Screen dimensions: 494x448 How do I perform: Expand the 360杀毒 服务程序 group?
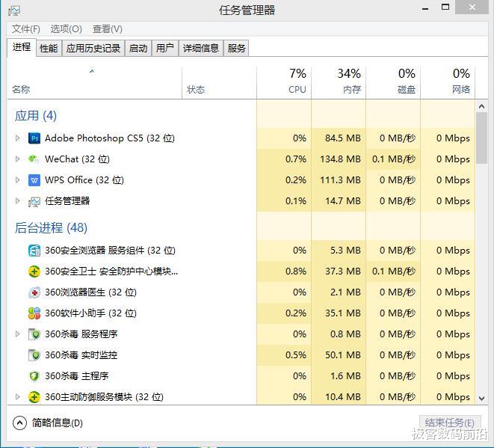18,334
